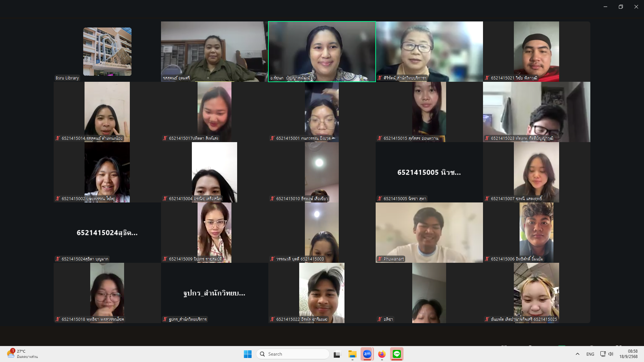
Task: Select the 6521415025 participant video
Action: point(537,293)
